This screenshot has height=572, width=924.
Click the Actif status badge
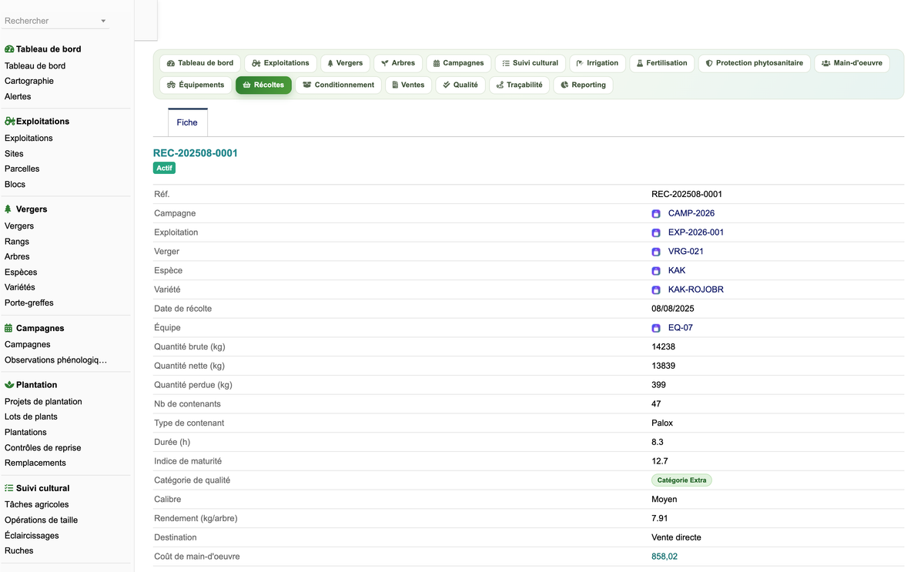164,168
